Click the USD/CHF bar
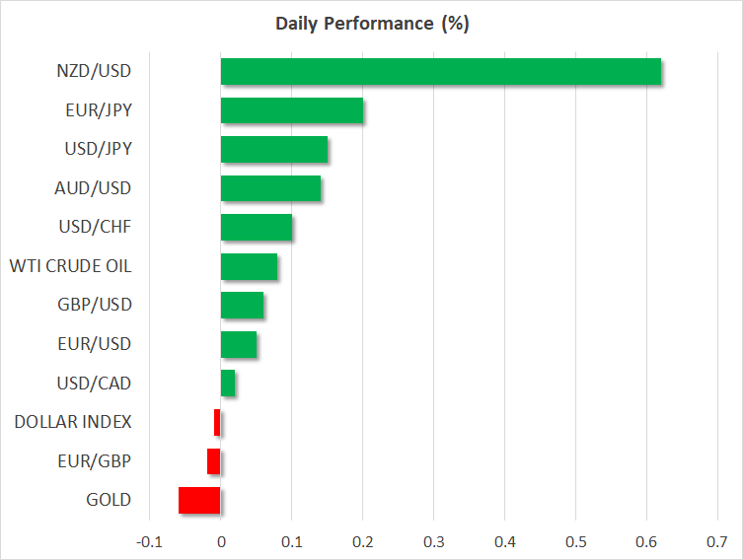The image size is (743, 560). 256,227
